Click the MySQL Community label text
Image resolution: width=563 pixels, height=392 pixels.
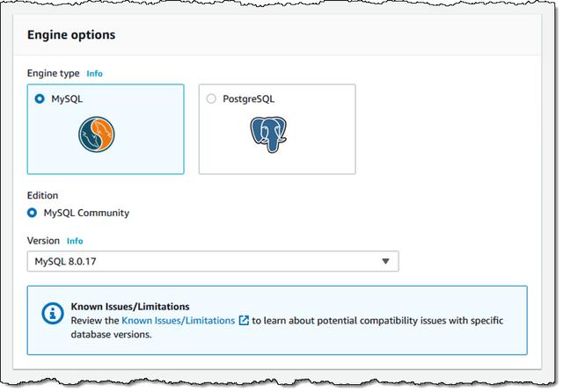point(86,213)
